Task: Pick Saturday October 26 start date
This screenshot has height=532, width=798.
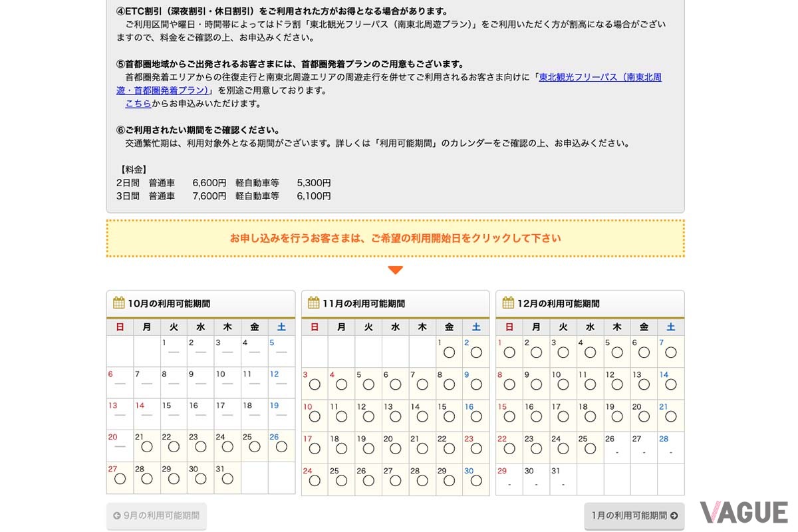Action: 281,447
